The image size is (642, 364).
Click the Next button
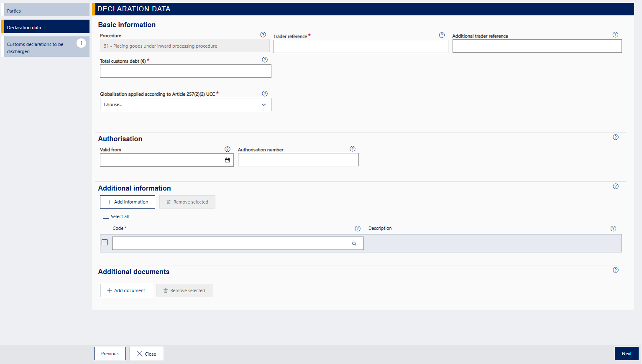(626, 354)
